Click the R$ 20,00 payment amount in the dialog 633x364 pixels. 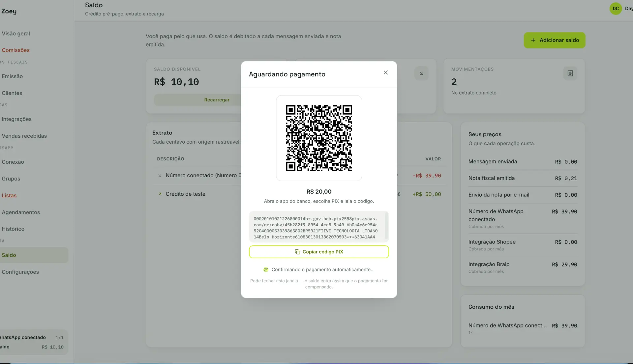(319, 191)
